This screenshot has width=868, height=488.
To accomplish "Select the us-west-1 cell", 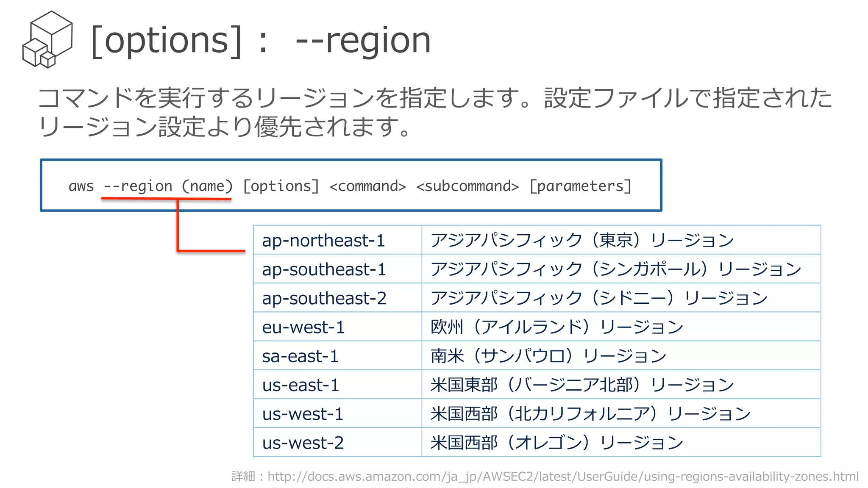I will (x=337, y=413).
